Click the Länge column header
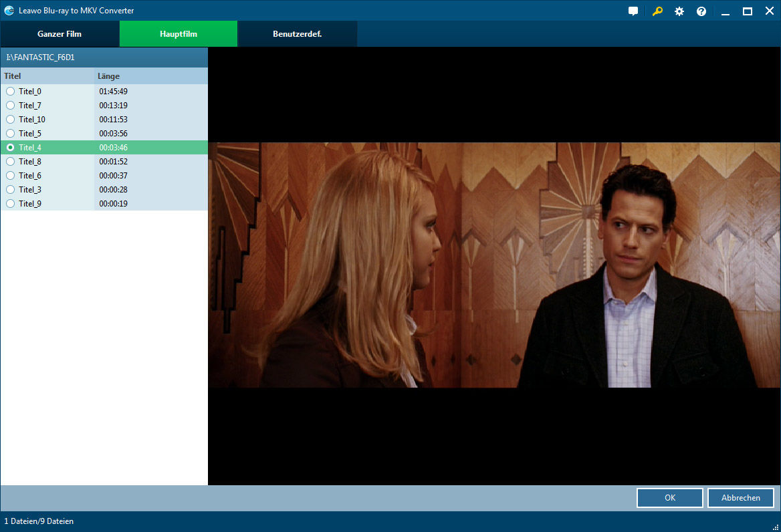Image resolution: width=781 pixels, height=532 pixels. [x=151, y=76]
